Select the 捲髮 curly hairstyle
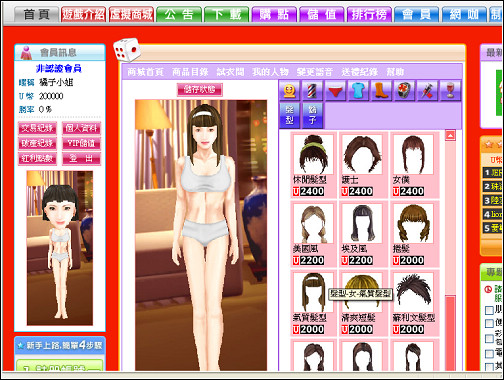This screenshot has width=504, height=380. (x=413, y=223)
